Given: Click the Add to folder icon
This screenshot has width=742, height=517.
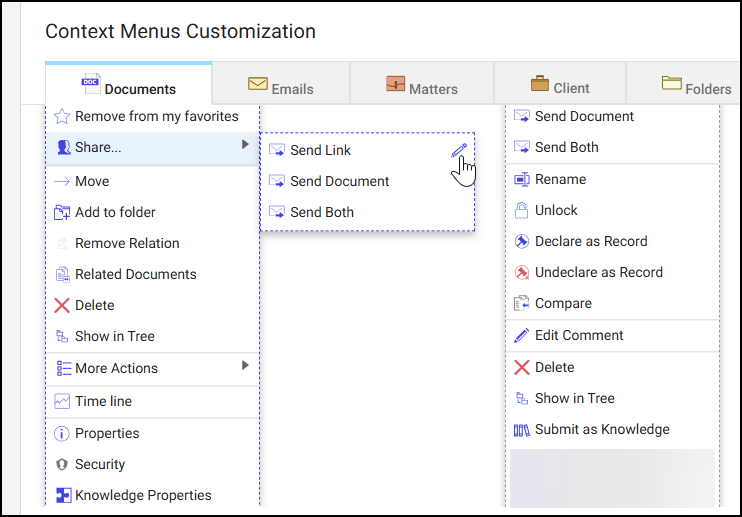Looking at the screenshot, I should pyautogui.click(x=62, y=212).
